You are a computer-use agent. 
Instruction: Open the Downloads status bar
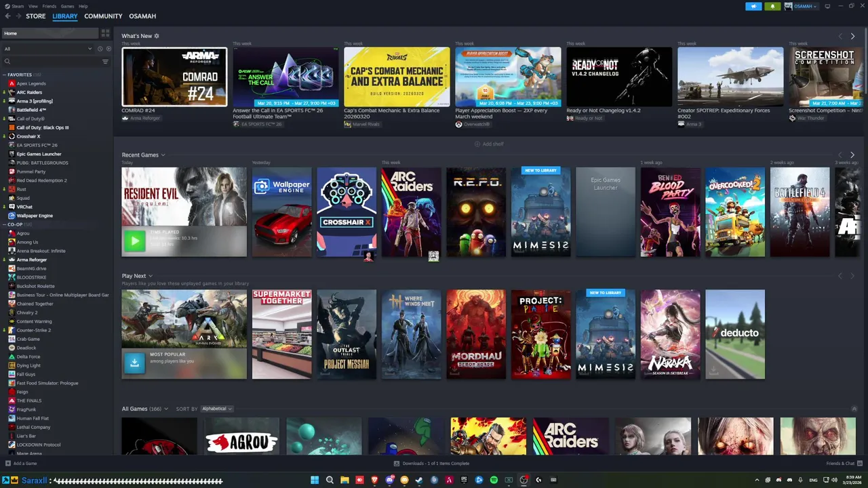431,464
